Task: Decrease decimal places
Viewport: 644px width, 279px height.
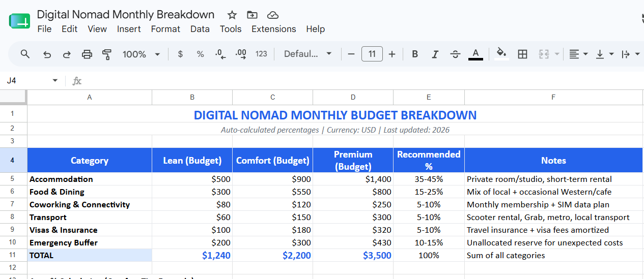Action: pos(220,54)
